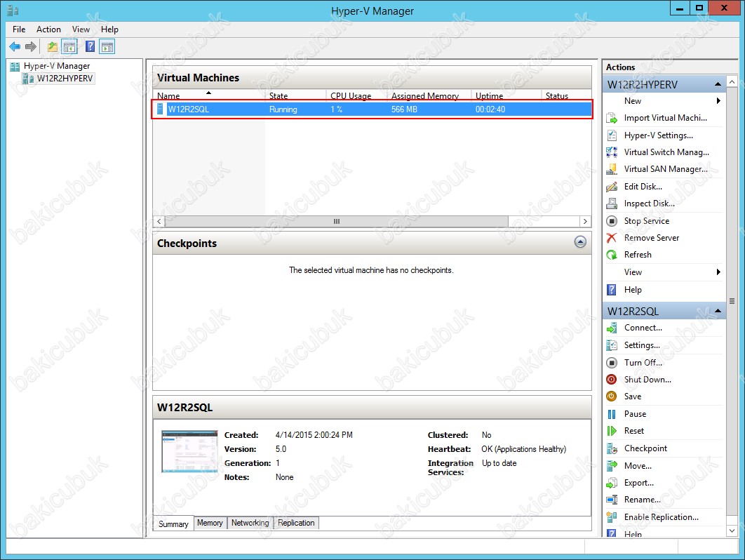This screenshot has width=745, height=560.
Task: Sort virtual machines by Name column
Action: click(209, 95)
